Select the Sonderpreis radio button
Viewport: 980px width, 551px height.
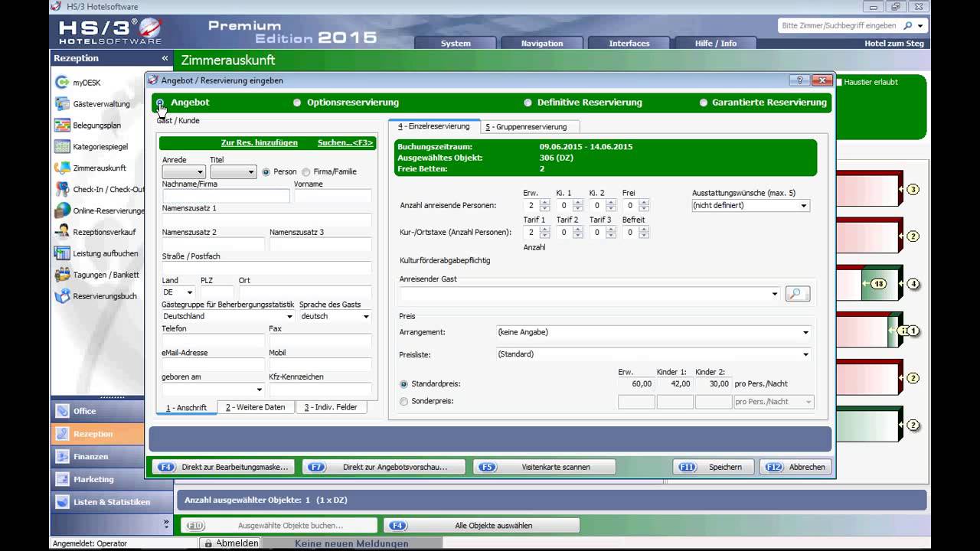point(404,401)
